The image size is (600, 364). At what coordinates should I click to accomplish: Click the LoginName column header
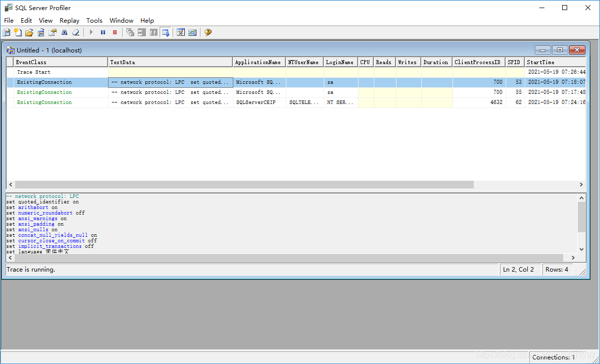tap(341, 62)
